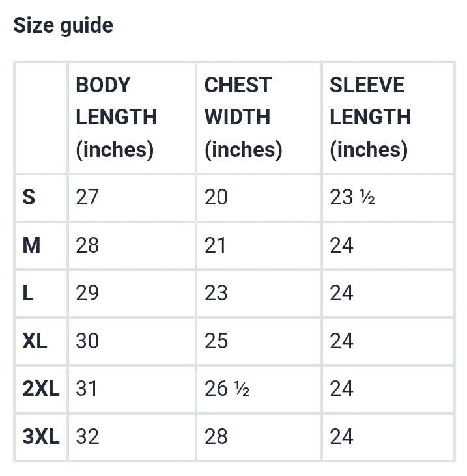Select the L size row label
This screenshot has height=476, width=467.
pos(28,293)
